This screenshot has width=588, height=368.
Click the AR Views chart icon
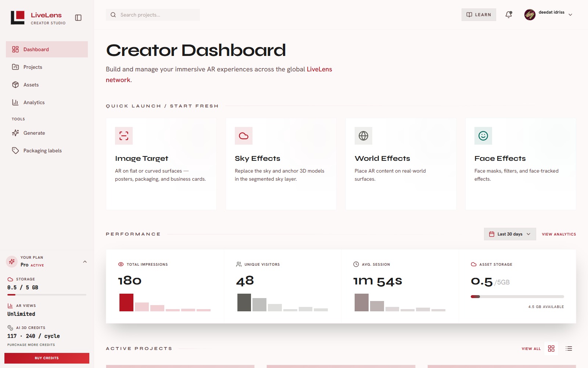[x=10, y=306]
